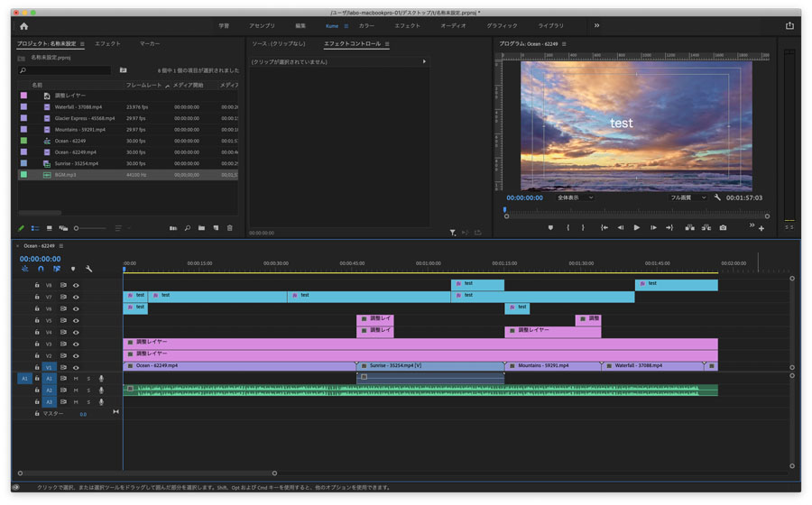Click Automate to Sequence icon in project panel
812x505 pixels.
[x=173, y=228]
